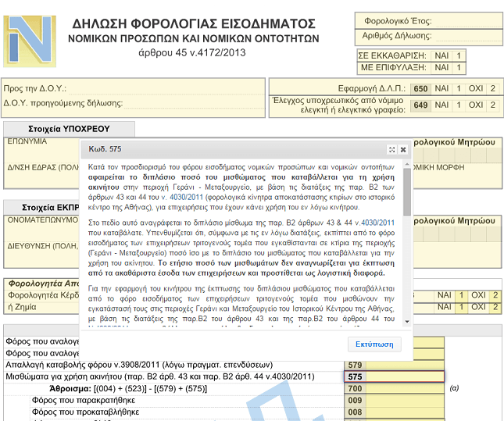Click the code 008 input field
The width and height of the screenshot is (504, 421).
(404, 412)
